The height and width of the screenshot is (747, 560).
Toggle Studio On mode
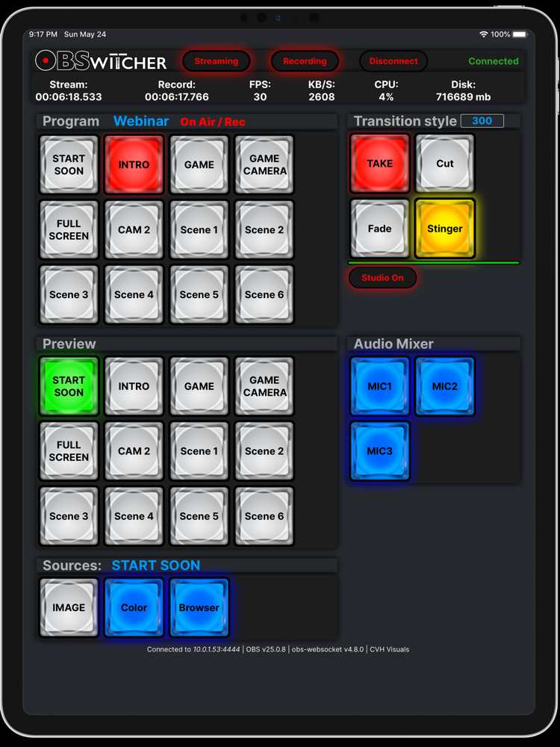point(382,278)
